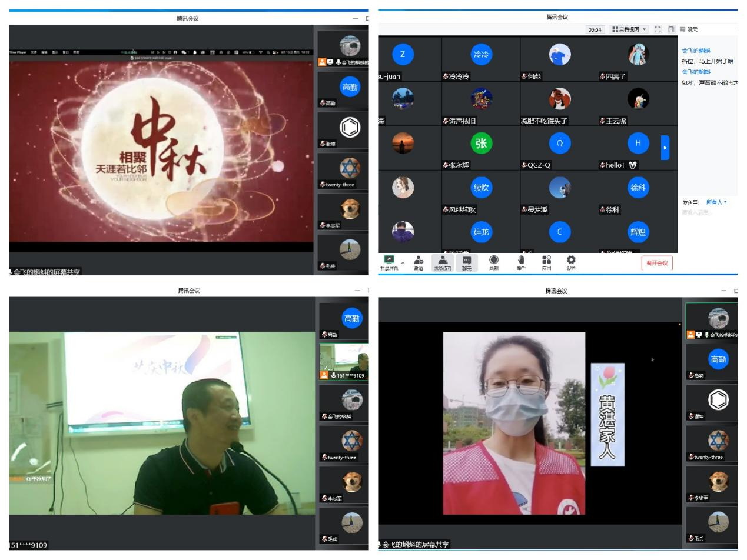Click the 离开会议 leave meeting button
This screenshot has width=747, height=560.
tap(657, 263)
